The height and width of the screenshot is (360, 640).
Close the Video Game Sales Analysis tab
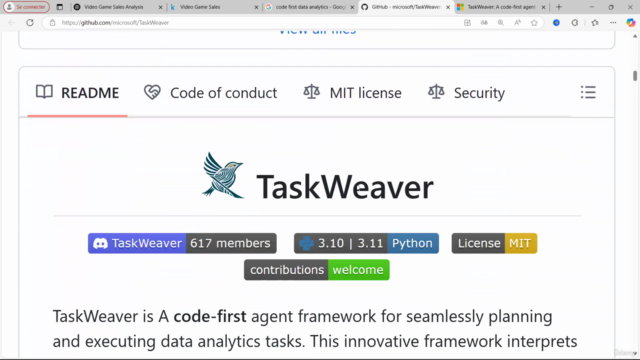click(160, 7)
